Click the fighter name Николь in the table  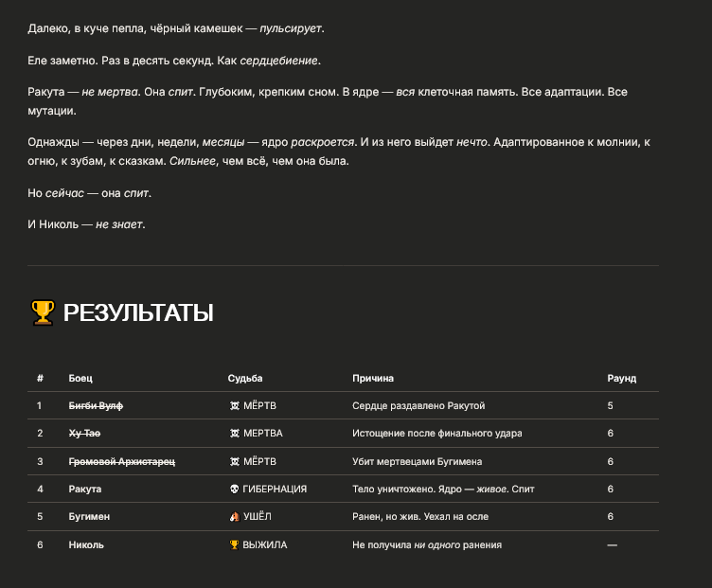(86, 544)
